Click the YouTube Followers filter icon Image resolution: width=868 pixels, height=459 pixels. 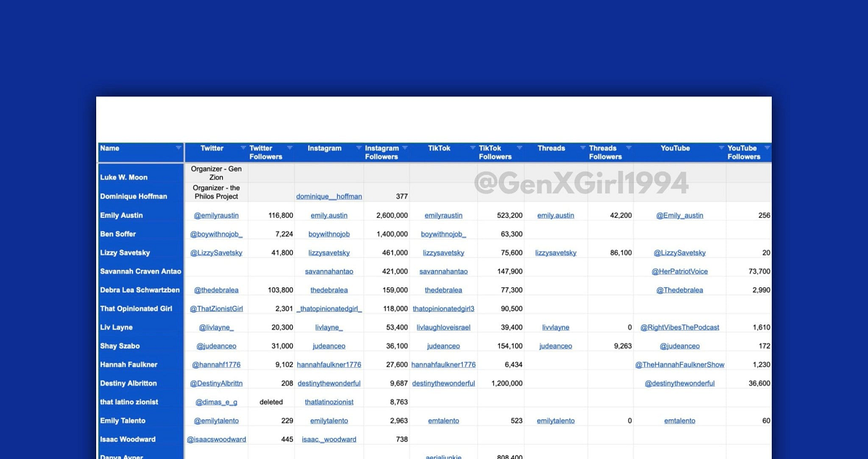[x=766, y=148]
